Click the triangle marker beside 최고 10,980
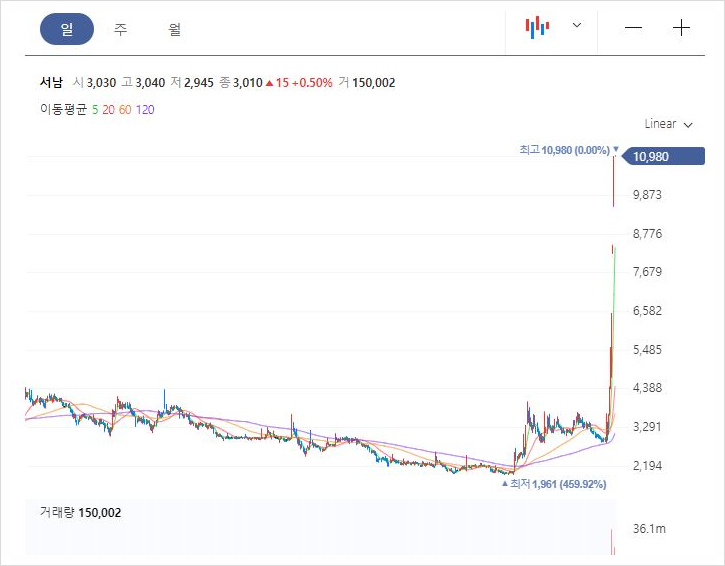 [616, 150]
